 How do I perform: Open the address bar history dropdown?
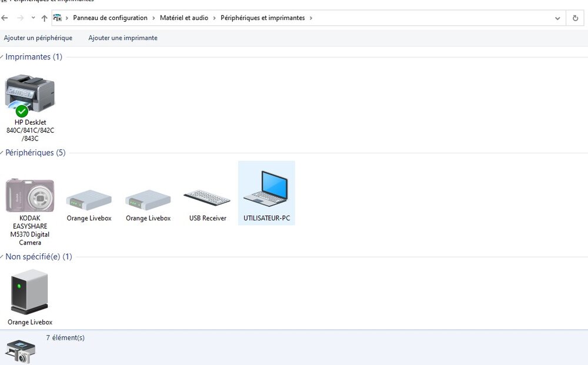click(x=557, y=18)
